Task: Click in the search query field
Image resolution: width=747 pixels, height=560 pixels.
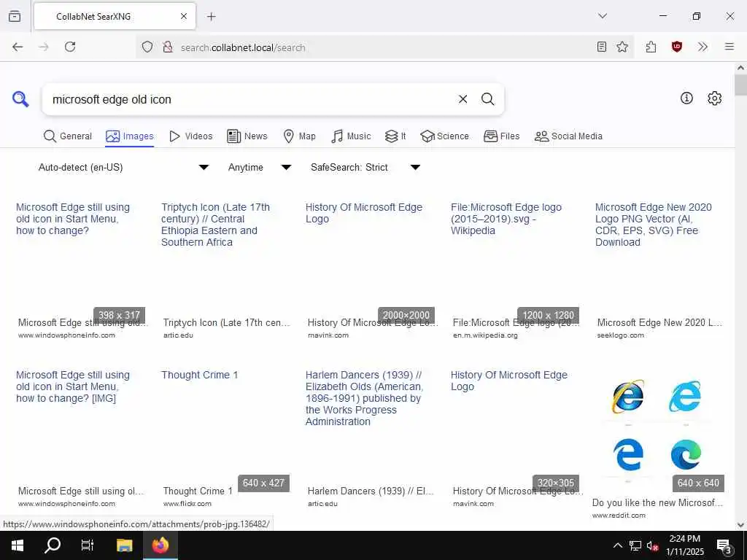Action: tap(250, 99)
